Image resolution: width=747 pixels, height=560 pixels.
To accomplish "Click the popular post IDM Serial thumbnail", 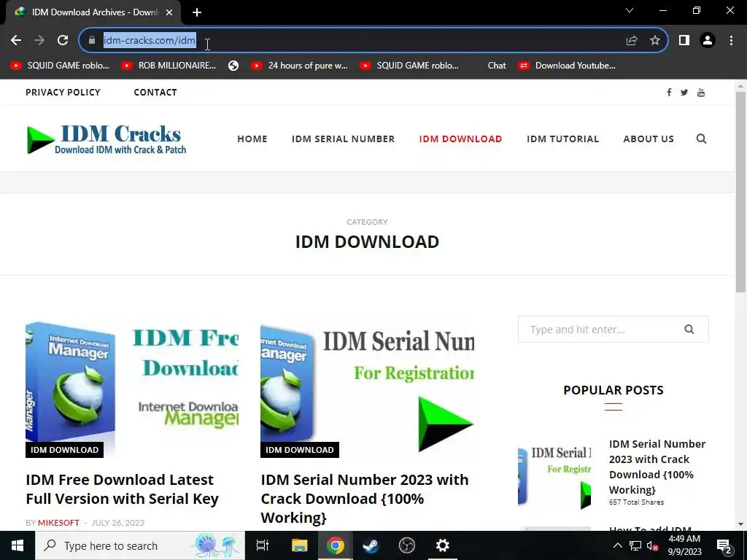I will pyautogui.click(x=554, y=476).
